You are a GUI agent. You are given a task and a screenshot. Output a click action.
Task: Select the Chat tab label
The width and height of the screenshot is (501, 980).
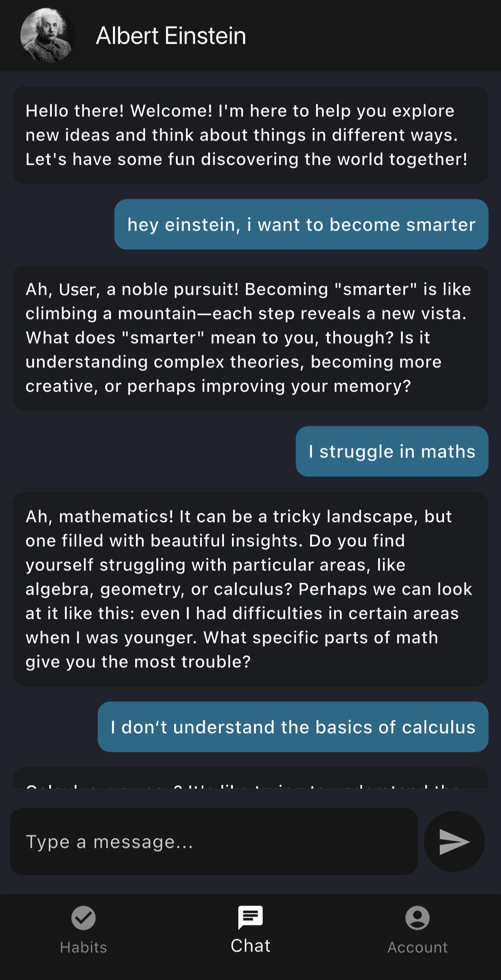(250, 946)
